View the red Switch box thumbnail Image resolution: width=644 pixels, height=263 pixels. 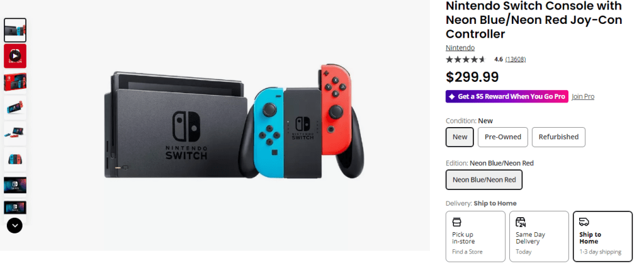15,82
